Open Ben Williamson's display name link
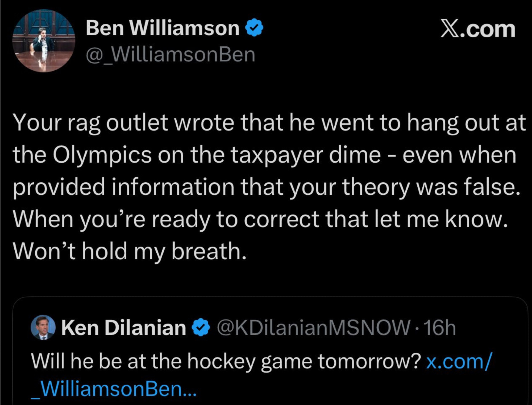Image resolution: width=532 pixels, height=405 pixels. click(162, 28)
